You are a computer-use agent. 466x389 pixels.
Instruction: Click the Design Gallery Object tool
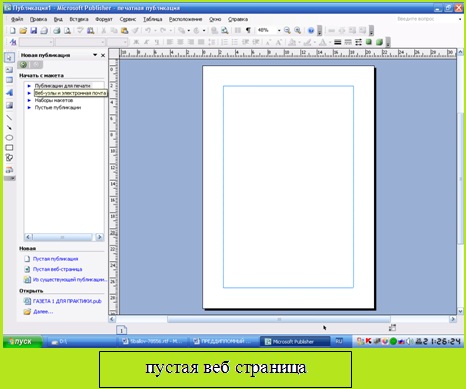[9, 170]
